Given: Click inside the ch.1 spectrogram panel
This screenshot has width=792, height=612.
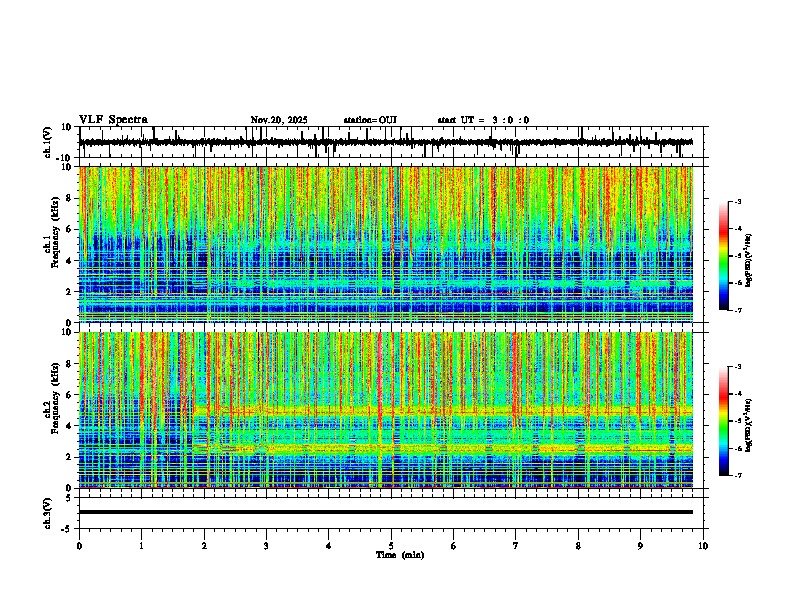Looking at the screenshot, I should click(x=386, y=244).
